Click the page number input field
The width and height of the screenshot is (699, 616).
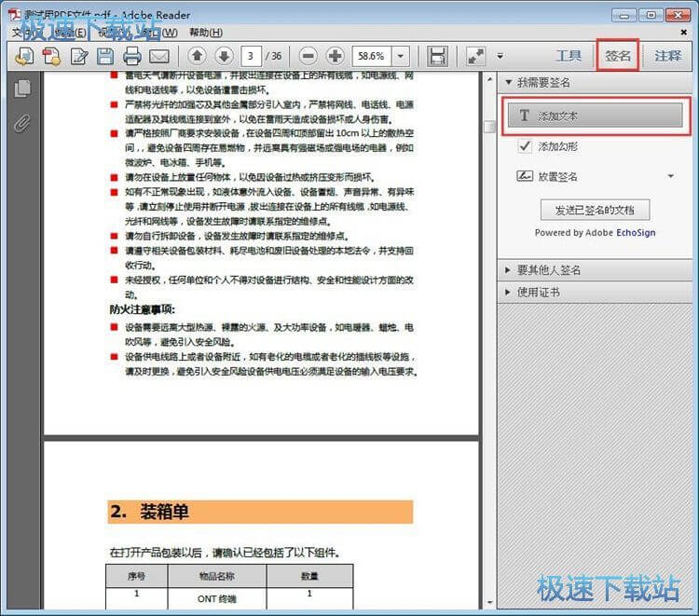pos(251,56)
